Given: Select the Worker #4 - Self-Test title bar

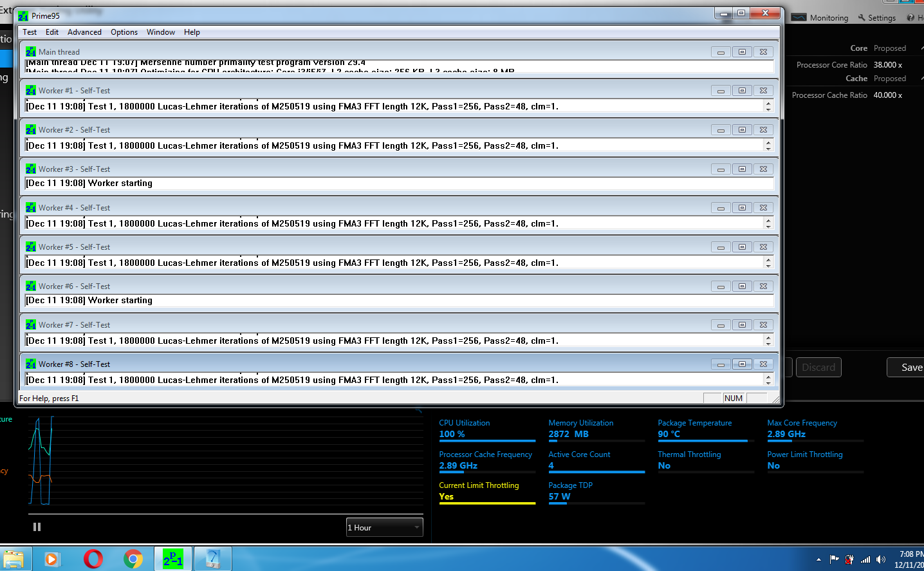Looking at the screenshot, I should pos(399,208).
